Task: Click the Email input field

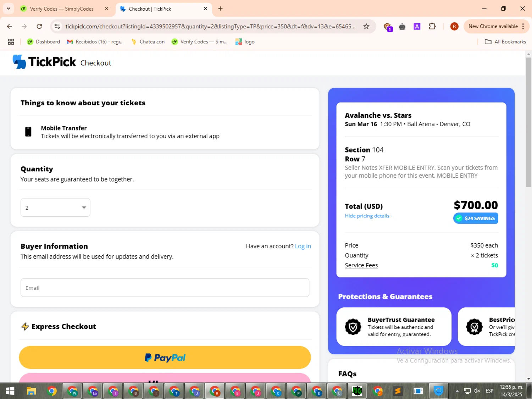Action: tap(165, 288)
